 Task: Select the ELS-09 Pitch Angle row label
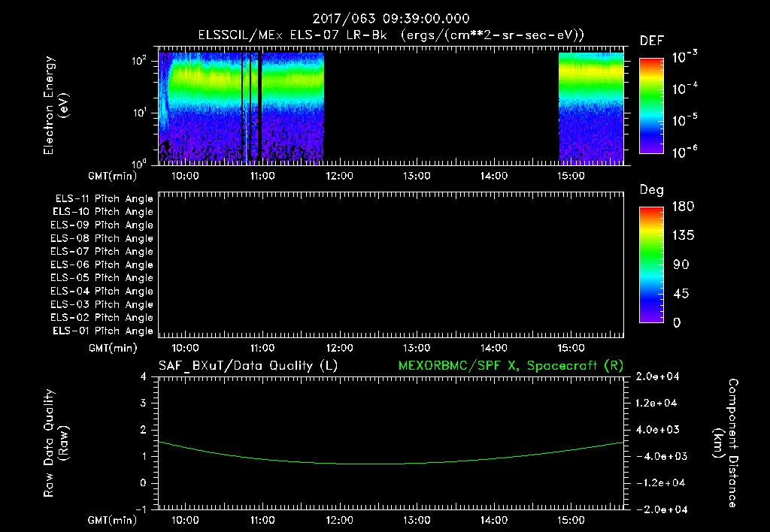[102, 225]
